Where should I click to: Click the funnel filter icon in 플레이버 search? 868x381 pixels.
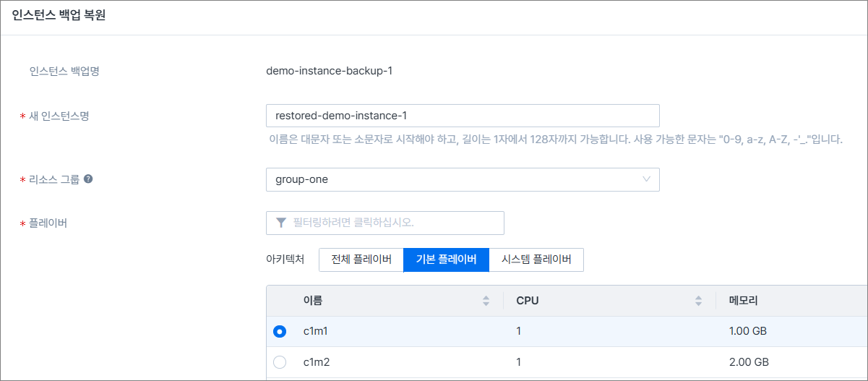pyautogui.click(x=281, y=223)
